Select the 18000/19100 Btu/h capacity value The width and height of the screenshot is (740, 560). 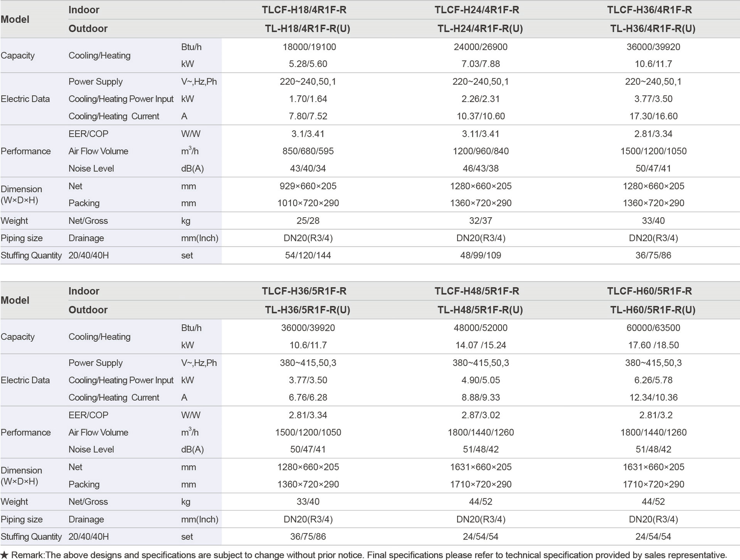309,47
